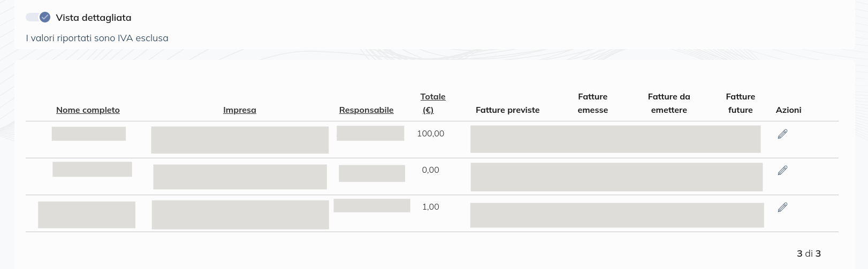Click edit pencil for 1,00 row

pyautogui.click(x=782, y=207)
